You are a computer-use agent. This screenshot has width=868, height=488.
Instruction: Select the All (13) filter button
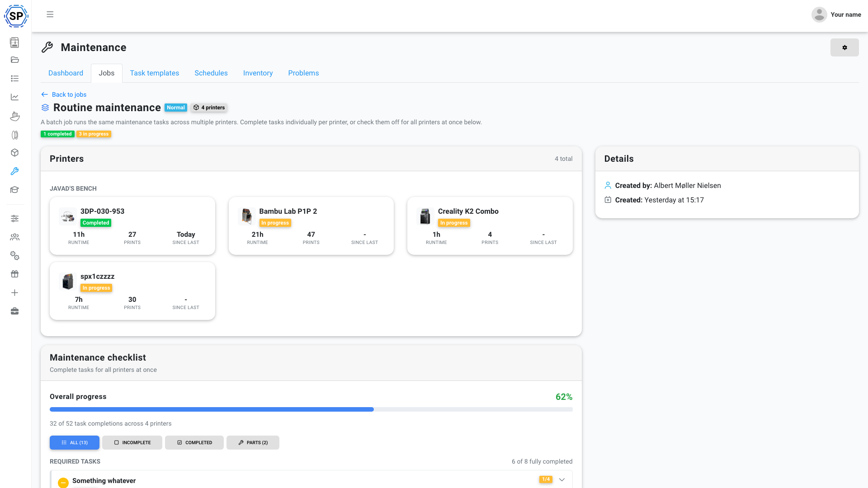pyautogui.click(x=74, y=442)
